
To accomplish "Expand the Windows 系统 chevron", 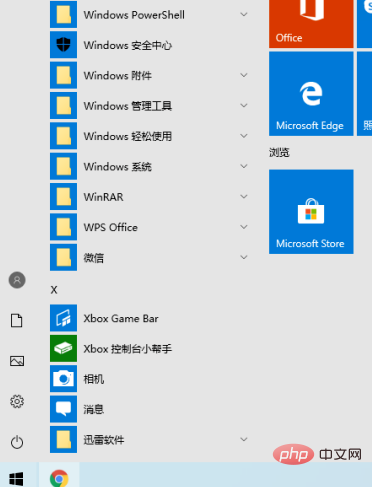I will tap(244, 166).
